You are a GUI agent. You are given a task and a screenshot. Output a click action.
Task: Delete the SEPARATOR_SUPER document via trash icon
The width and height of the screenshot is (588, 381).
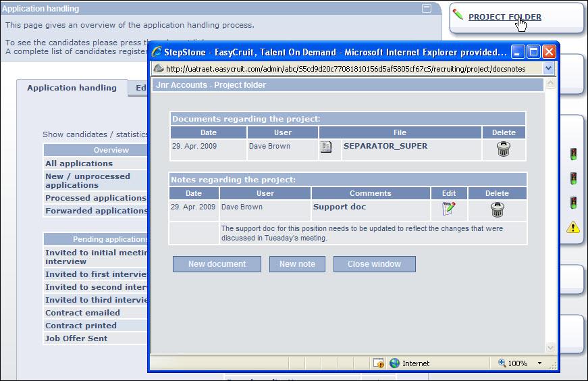tap(503, 149)
